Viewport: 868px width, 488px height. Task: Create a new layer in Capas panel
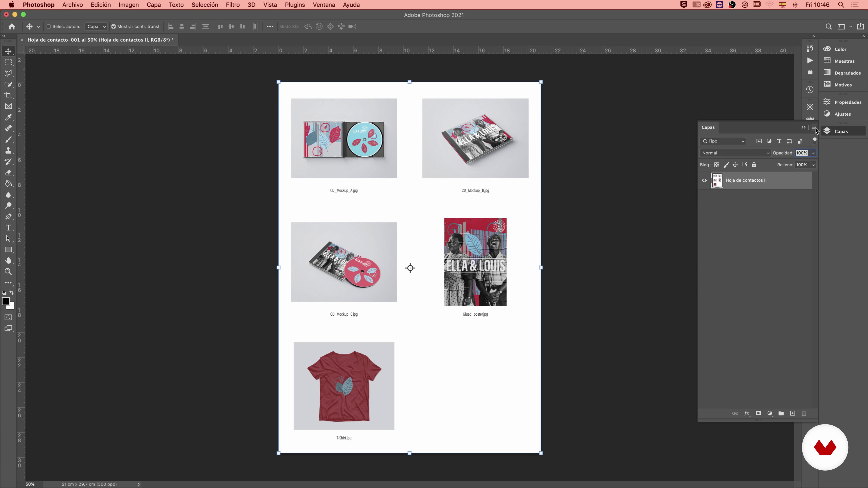click(793, 413)
